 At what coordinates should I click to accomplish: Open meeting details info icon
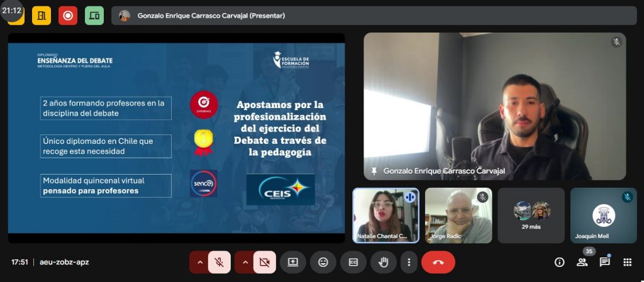(559, 262)
